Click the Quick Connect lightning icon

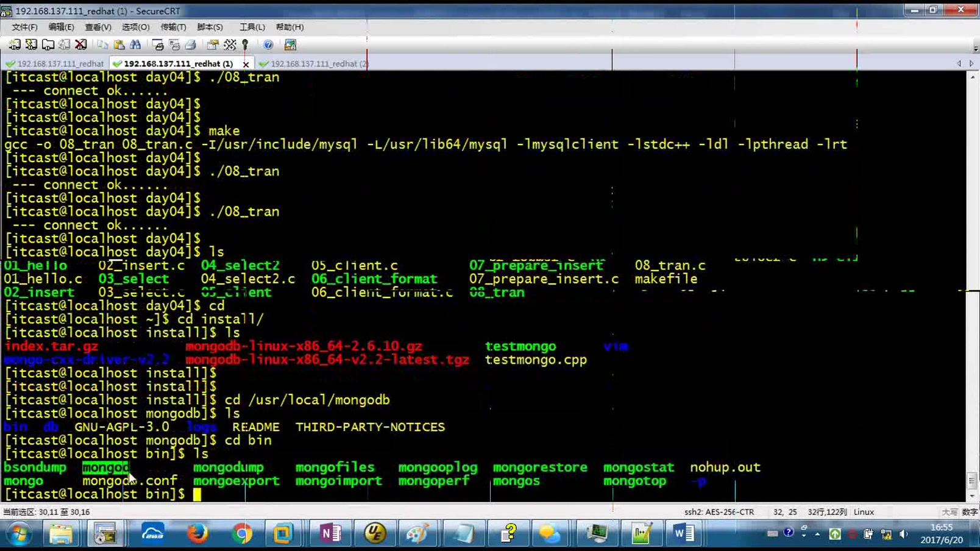(32, 44)
